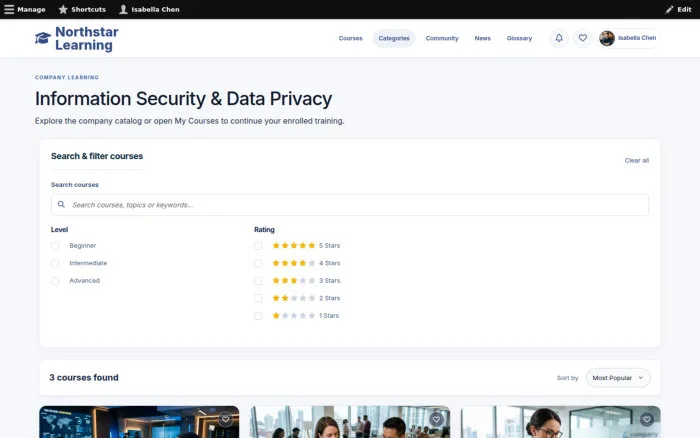Click Isabella Chen's profile avatar

coord(607,38)
